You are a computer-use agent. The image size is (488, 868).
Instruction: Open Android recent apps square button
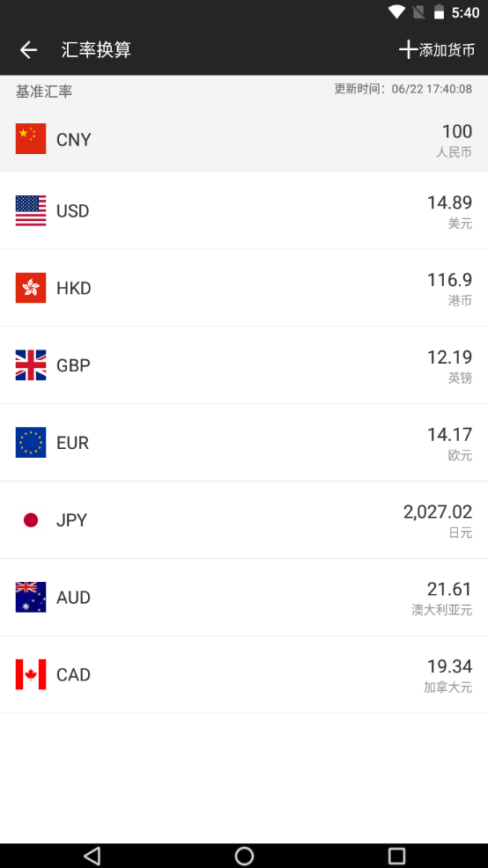396,856
